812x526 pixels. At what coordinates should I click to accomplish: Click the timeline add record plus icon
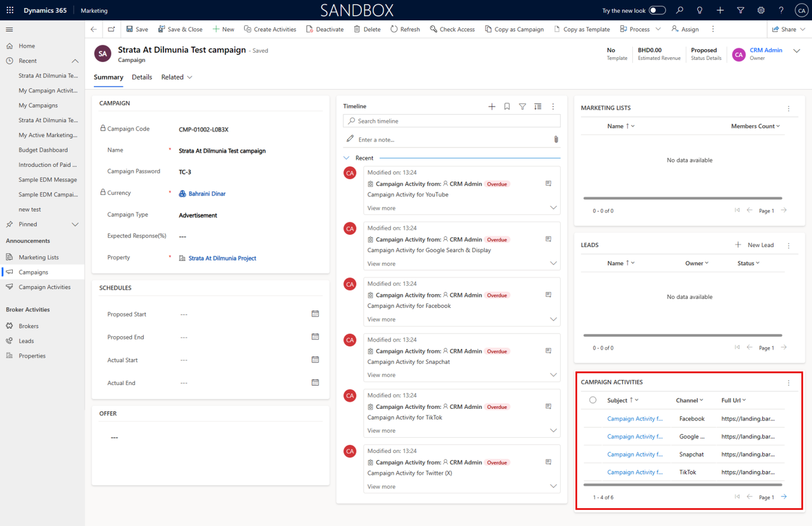coord(492,107)
